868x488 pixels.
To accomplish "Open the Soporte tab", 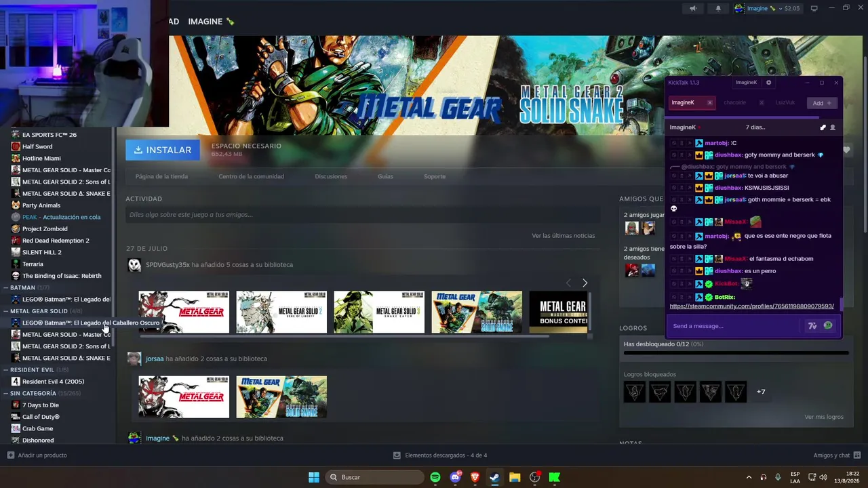I will pyautogui.click(x=435, y=176).
